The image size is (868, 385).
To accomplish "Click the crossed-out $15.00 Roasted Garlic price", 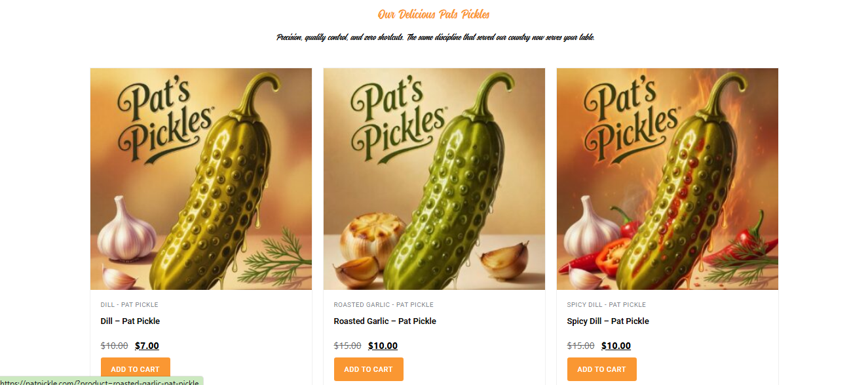I will click(x=347, y=346).
